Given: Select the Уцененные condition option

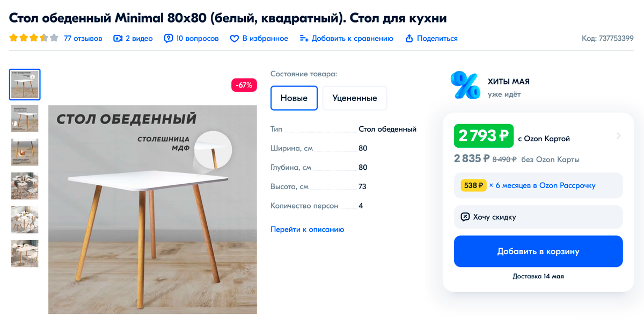Looking at the screenshot, I should [355, 98].
